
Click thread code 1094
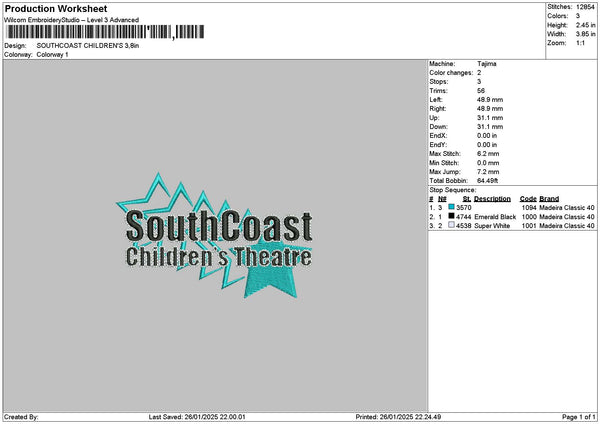pyautogui.click(x=529, y=208)
